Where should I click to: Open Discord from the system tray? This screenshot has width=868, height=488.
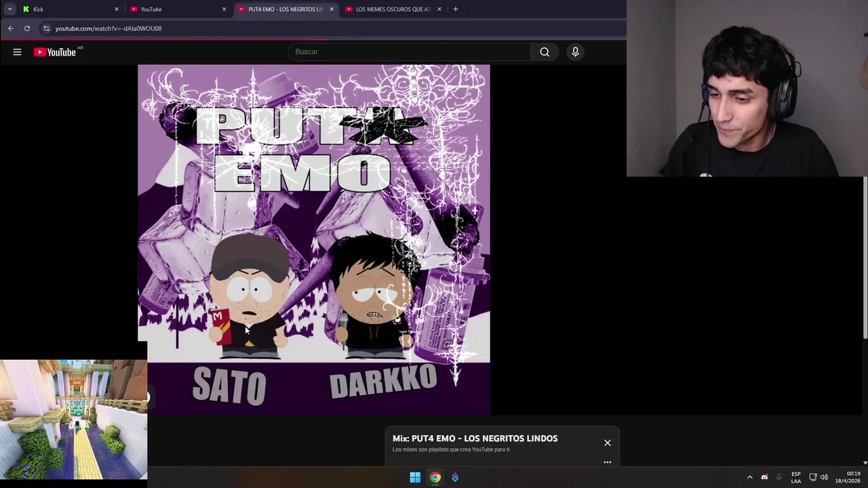(764, 477)
